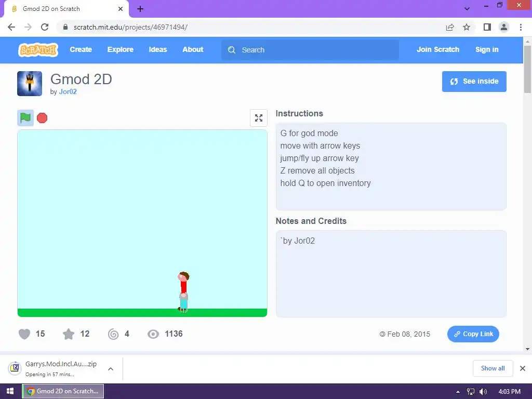Show hidden system tray icons
This screenshot has height=399, width=532.
coord(458,392)
